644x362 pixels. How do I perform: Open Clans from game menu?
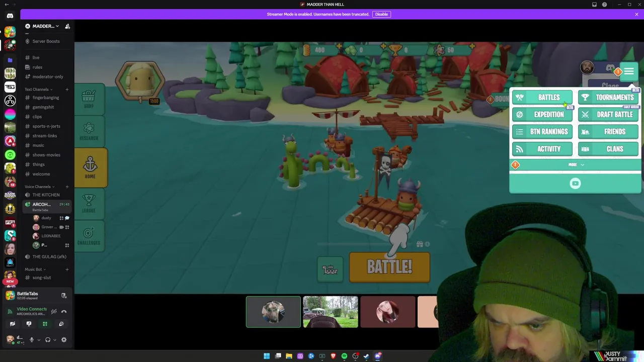coord(608,149)
